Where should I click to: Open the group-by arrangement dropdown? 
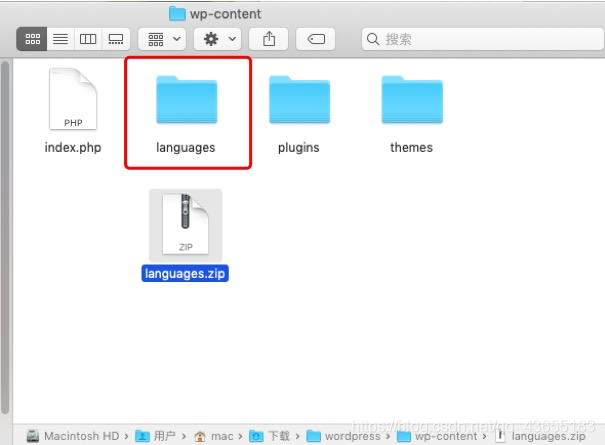point(162,39)
